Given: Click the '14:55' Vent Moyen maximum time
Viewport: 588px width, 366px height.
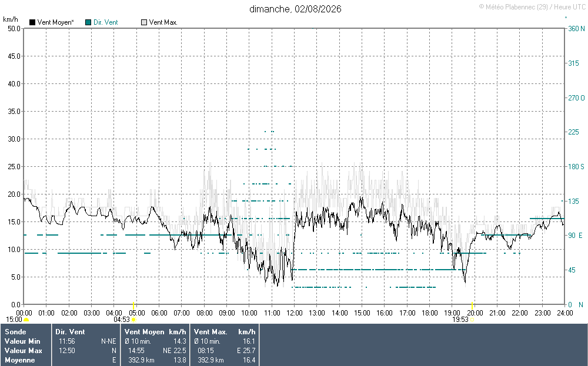Looking at the screenshot, I should tap(136, 351).
